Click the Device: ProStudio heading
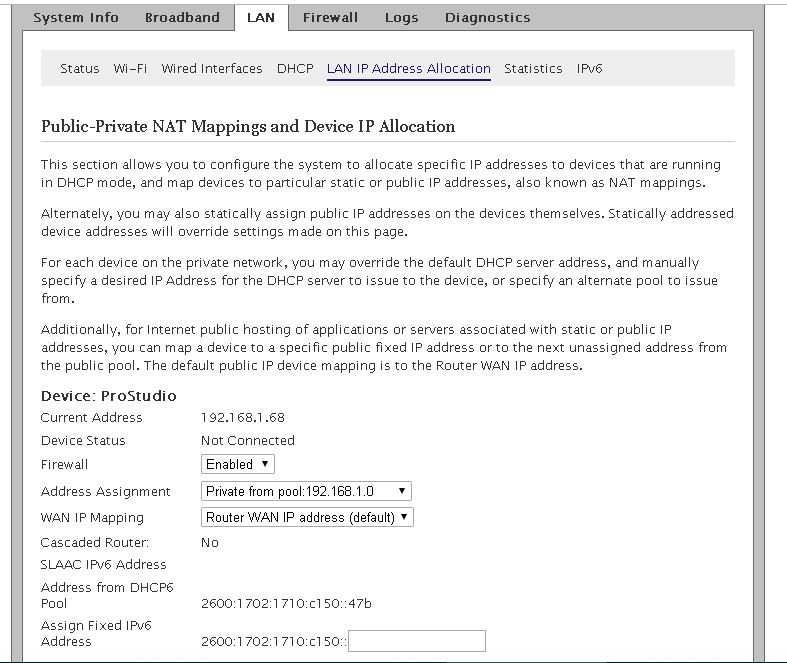Viewport: 787px width, 663px height. 108,396
